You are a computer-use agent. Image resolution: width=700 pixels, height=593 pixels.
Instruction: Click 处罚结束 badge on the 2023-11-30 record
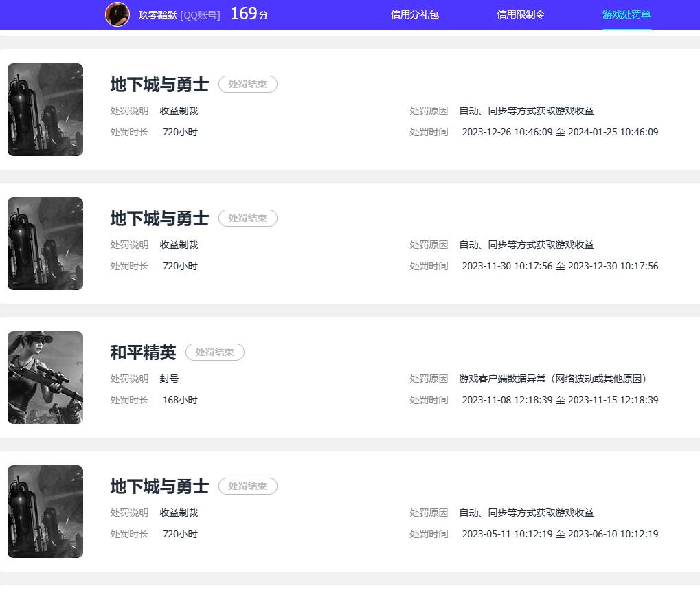click(x=248, y=218)
